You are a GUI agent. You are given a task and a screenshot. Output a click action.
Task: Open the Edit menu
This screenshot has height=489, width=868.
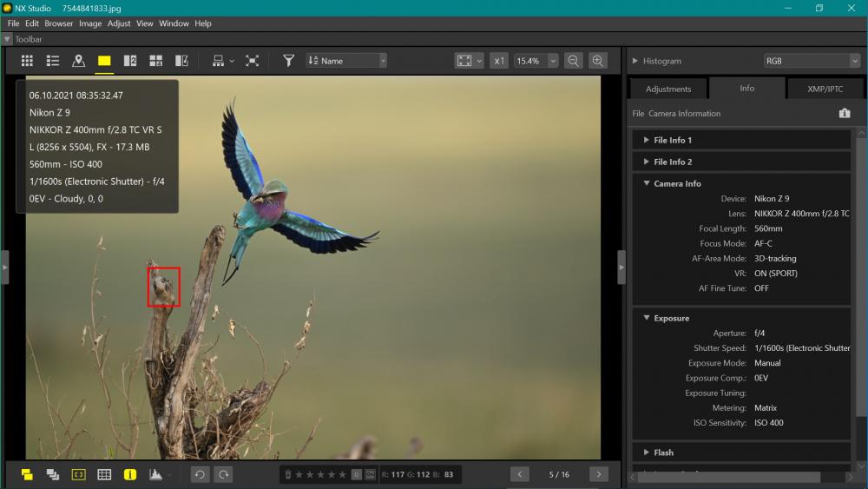click(x=31, y=23)
